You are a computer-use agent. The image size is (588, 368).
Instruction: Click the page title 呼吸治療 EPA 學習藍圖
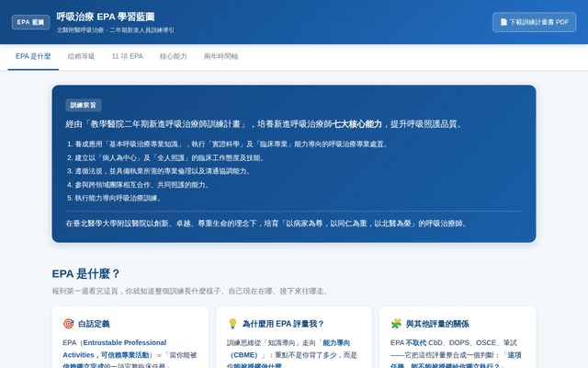tap(106, 17)
